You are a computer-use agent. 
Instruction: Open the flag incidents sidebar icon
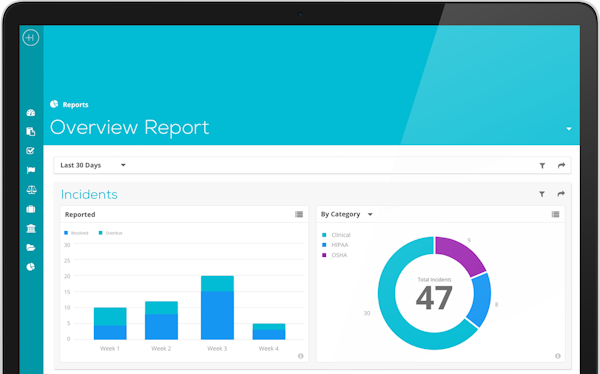(31, 170)
